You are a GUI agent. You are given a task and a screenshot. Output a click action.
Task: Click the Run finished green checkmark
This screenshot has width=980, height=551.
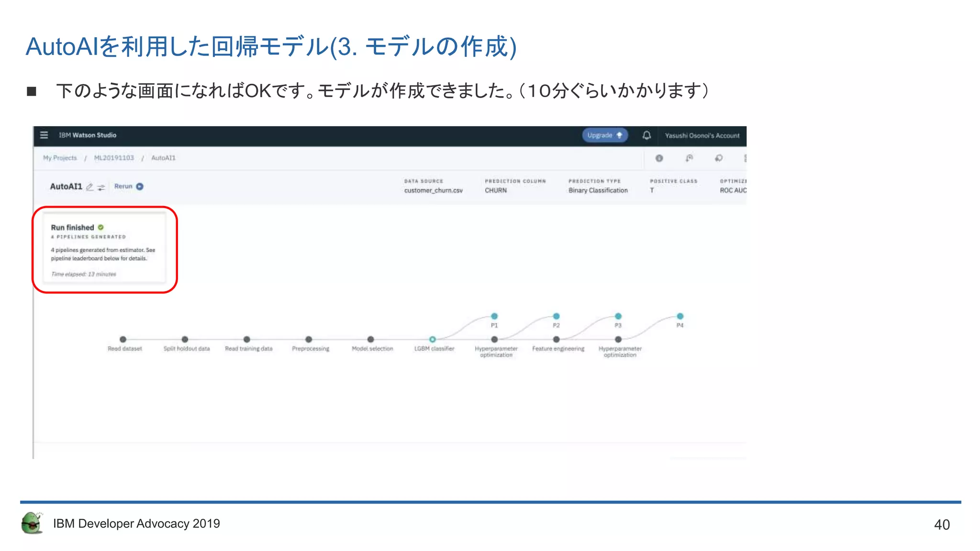[x=100, y=227]
